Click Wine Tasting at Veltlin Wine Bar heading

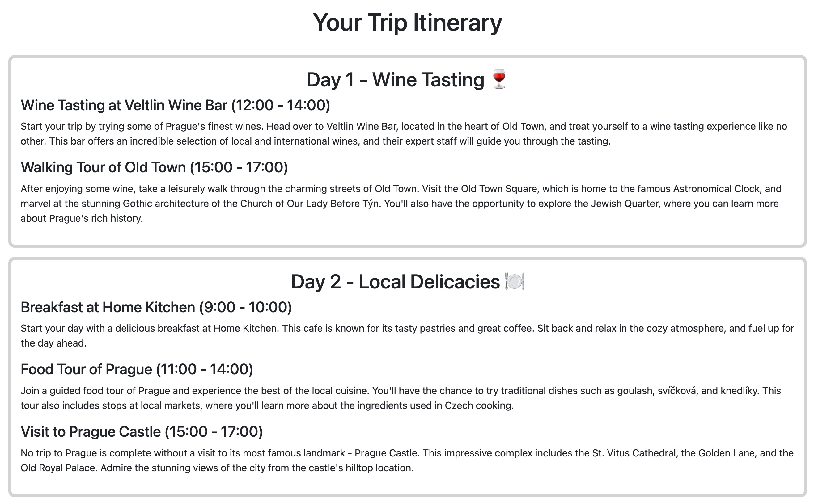[176, 105]
